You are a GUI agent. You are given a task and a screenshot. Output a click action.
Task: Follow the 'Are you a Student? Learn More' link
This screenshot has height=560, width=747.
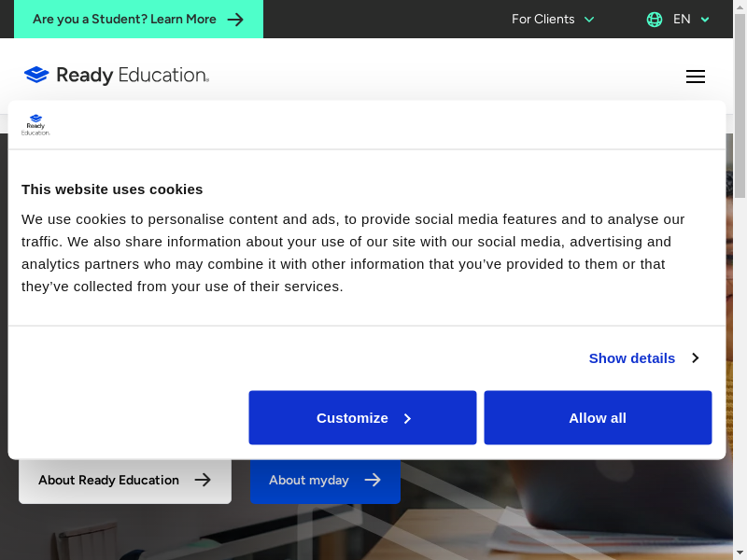pyautogui.click(x=124, y=19)
